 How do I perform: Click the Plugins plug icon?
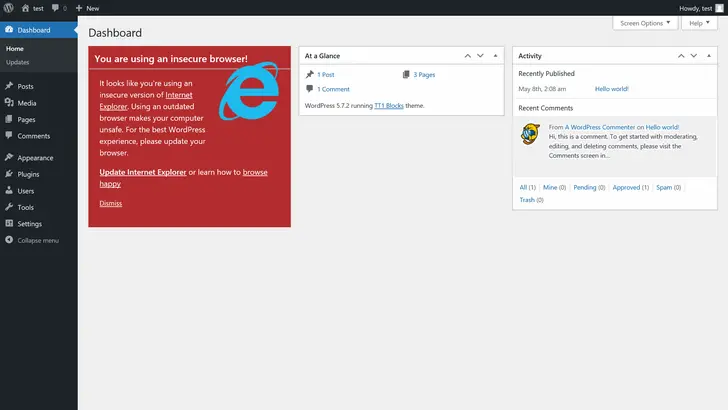click(9, 174)
